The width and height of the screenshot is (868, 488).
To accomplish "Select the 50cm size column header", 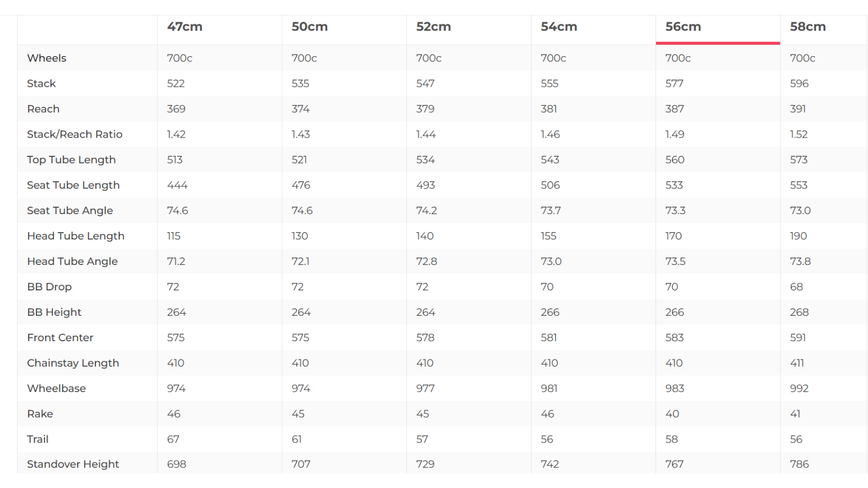I will click(x=309, y=27).
